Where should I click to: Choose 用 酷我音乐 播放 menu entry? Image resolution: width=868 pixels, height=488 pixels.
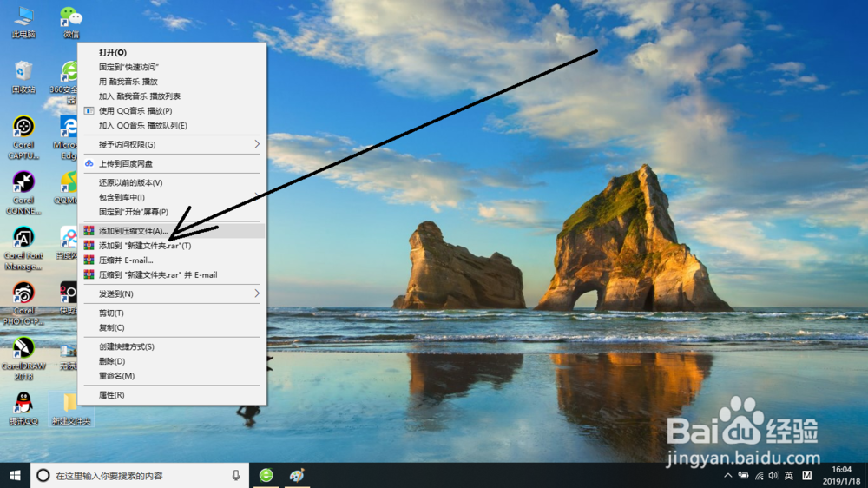pyautogui.click(x=172, y=82)
